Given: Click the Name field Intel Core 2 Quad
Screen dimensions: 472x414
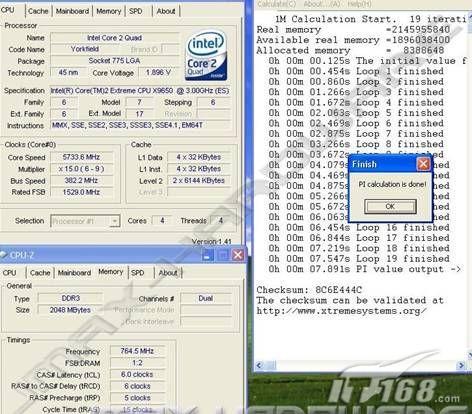Looking at the screenshot, I should tap(115, 38).
